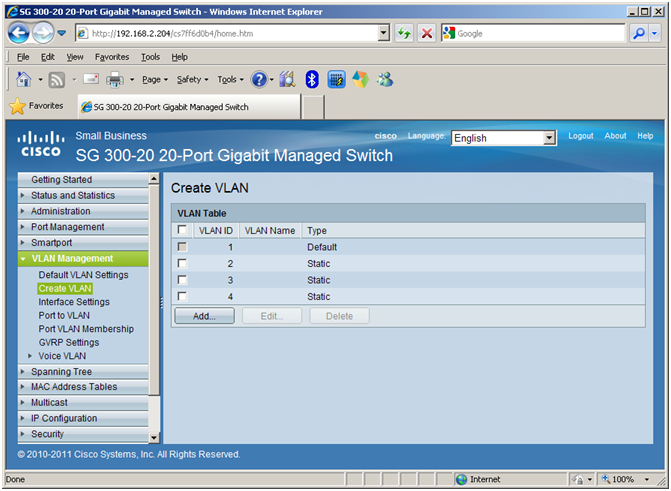Click the colorful cube toolbar icon

point(360,80)
